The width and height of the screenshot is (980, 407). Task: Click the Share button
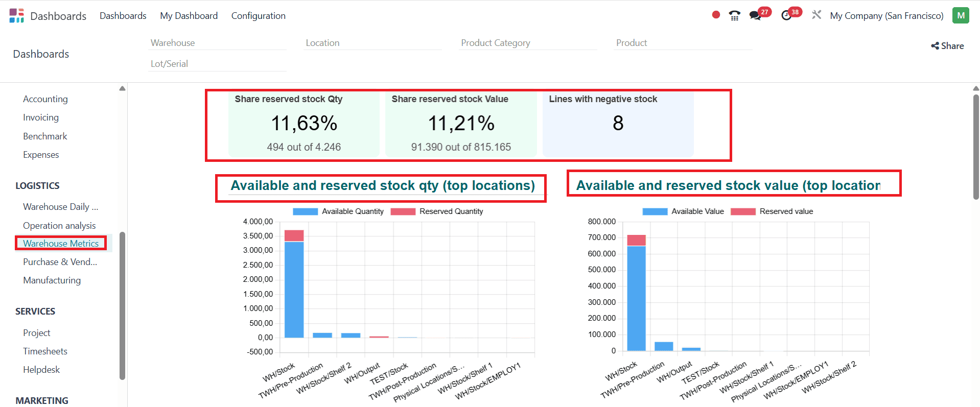[x=947, y=46]
